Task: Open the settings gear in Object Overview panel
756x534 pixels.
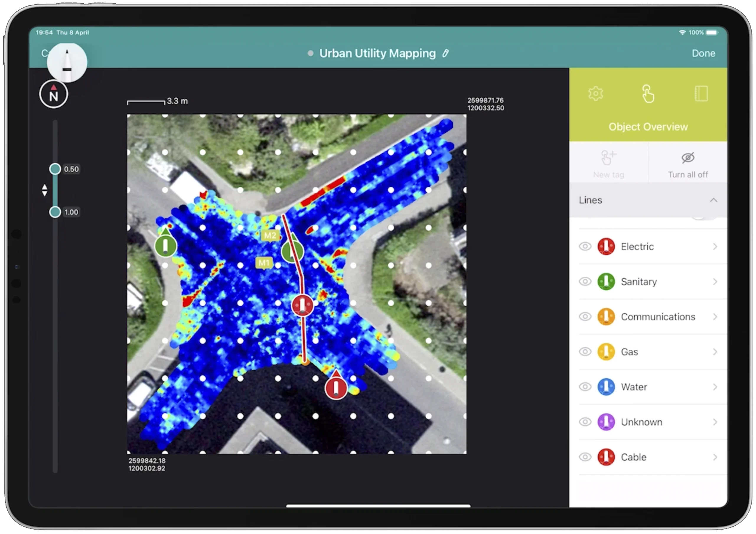Action: click(x=595, y=94)
